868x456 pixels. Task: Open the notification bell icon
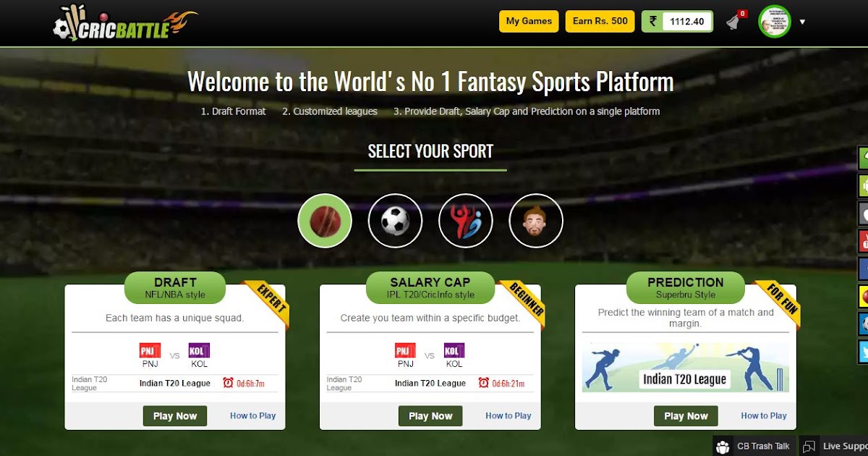tap(733, 22)
